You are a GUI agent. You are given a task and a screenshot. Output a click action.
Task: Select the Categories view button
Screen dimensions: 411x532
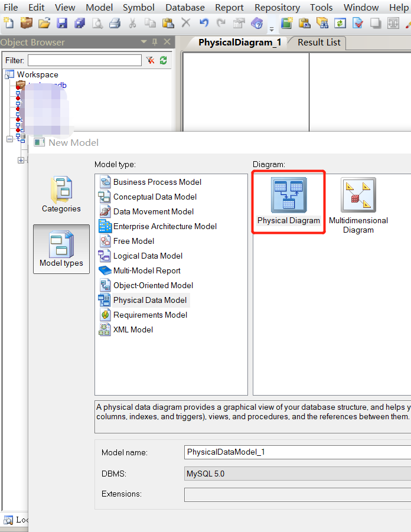(x=61, y=194)
